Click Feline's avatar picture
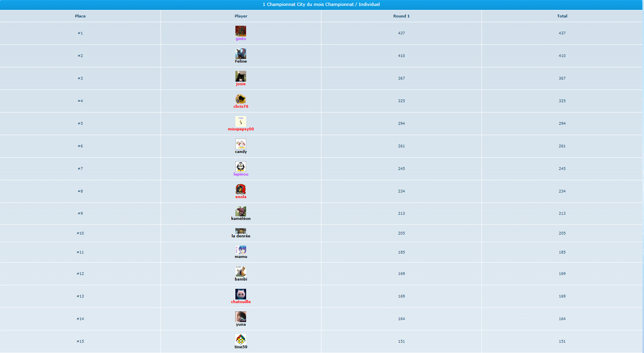Screen dimensions: 644x353 241,53
